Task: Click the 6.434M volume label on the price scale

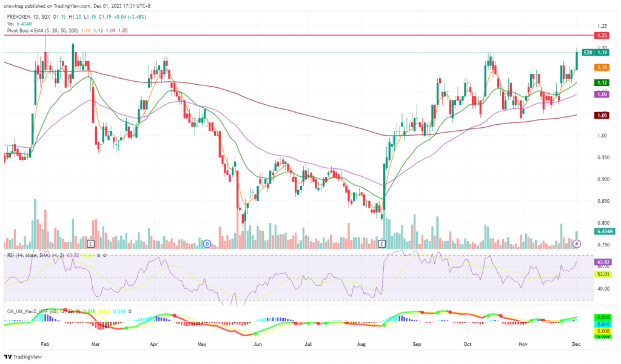Action: [605, 231]
